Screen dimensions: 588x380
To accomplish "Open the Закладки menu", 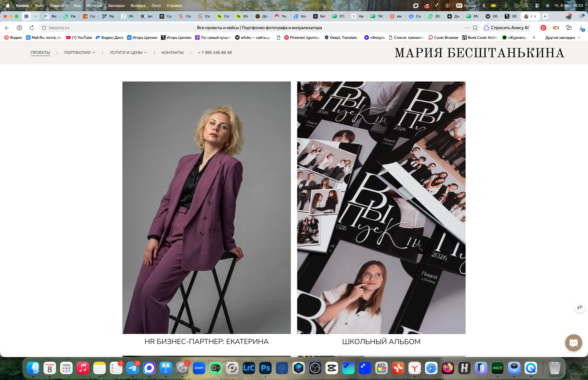I will (116, 6).
